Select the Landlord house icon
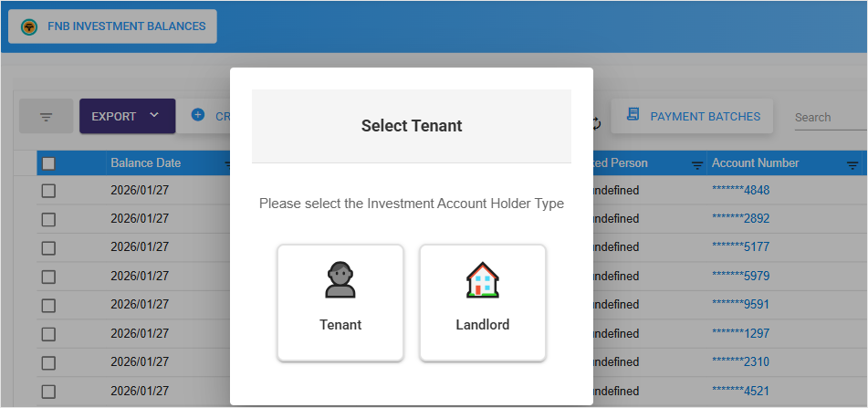 (482, 279)
